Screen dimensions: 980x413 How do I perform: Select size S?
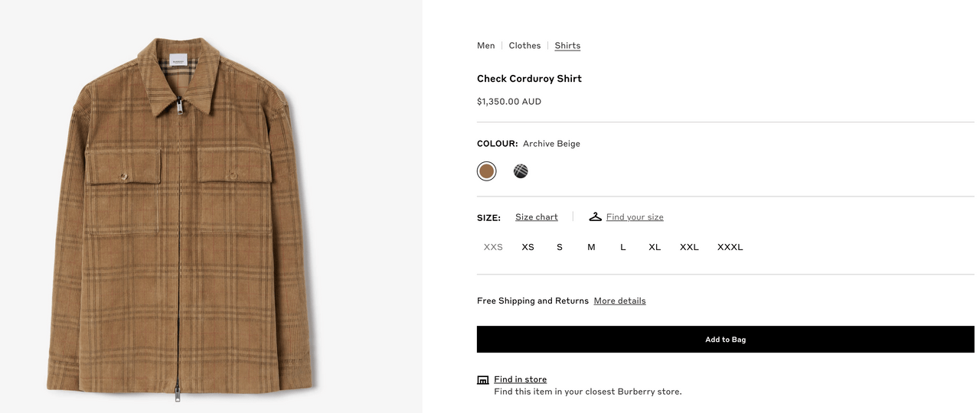click(x=560, y=247)
